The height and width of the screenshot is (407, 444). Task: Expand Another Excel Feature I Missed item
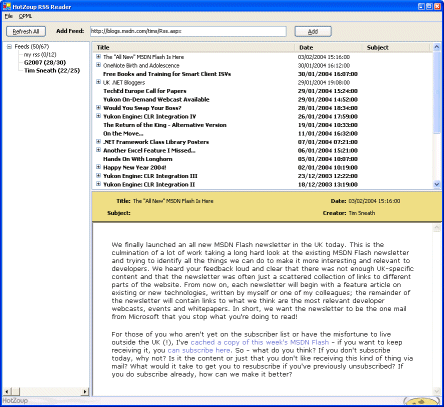[x=98, y=150]
